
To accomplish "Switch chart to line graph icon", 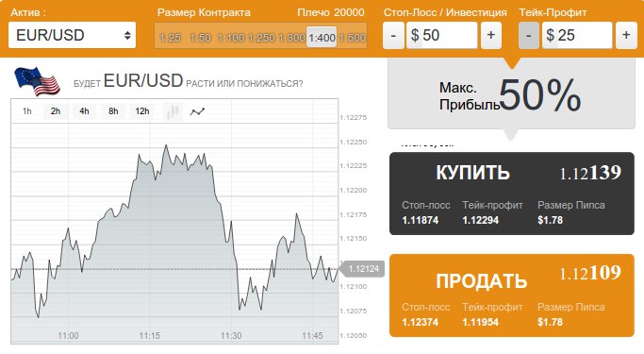I will [x=198, y=111].
